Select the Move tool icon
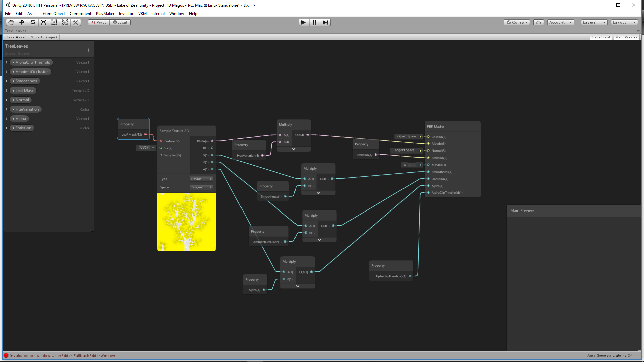The width and height of the screenshot is (644, 362). tap(22, 22)
